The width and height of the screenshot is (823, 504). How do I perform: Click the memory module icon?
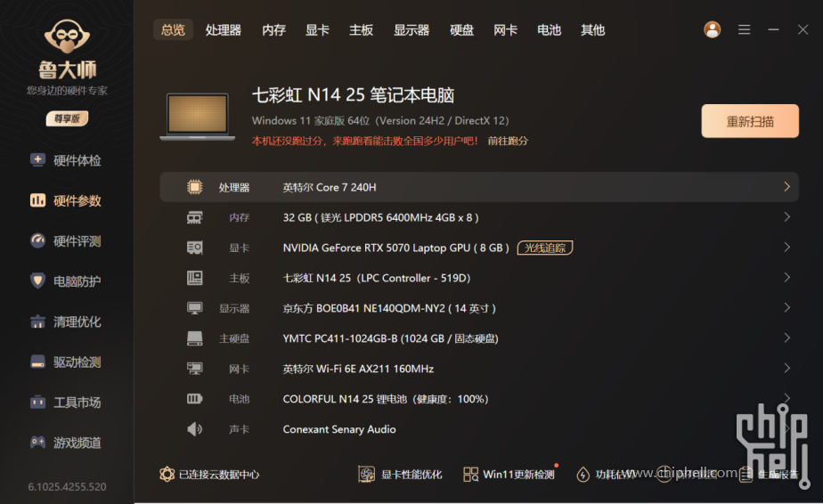tap(195, 217)
